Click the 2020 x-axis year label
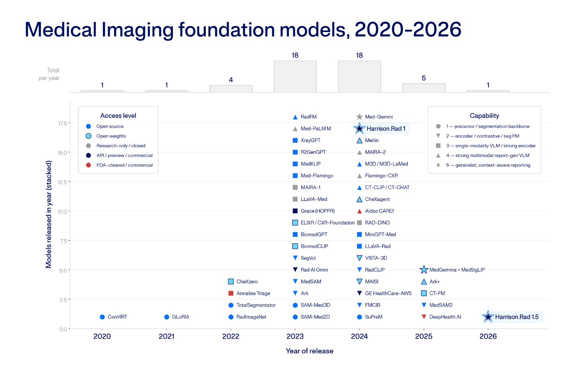This screenshot has width=588, height=368. click(x=102, y=336)
